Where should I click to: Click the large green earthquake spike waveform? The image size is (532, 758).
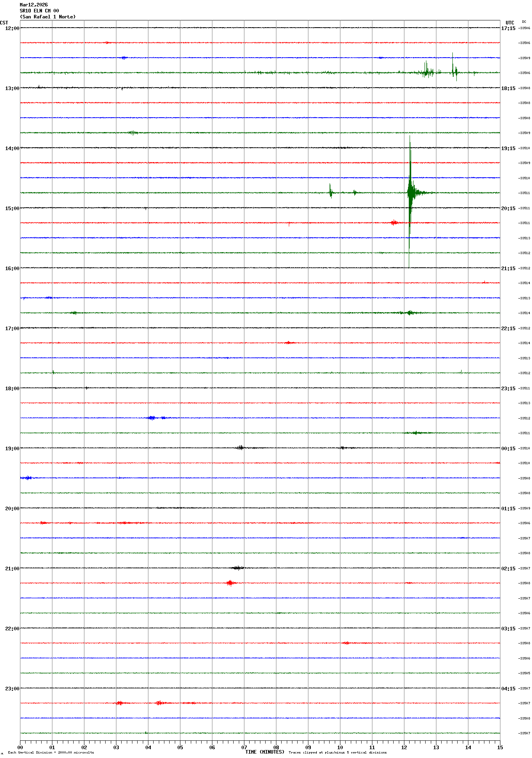410,192
